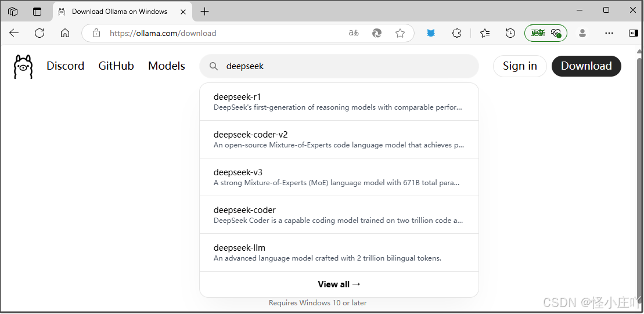Open the Models page
This screenshot has width=644, height=314.
(x=166, y=66)
